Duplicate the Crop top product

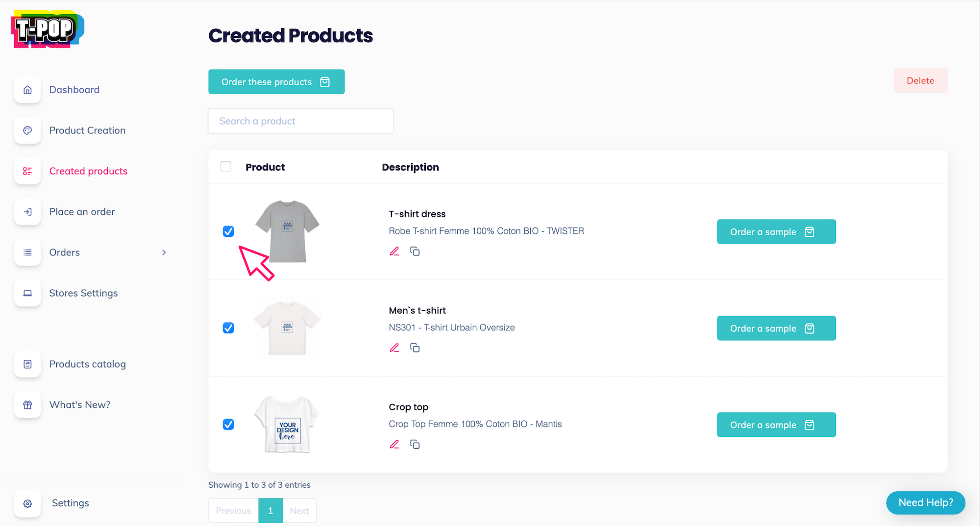click(x=415, y=445)
